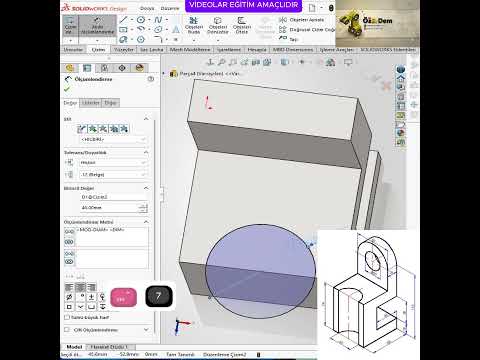Tick the Dual Dimension (Çift Ölçümlendirme) checkbox

67,330
